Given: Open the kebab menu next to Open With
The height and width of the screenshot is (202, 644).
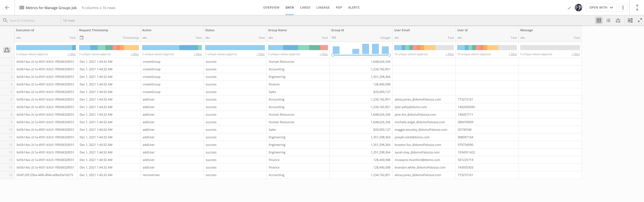Looking at the screenshot, I should pyautogui.click(x=623, y=7).
